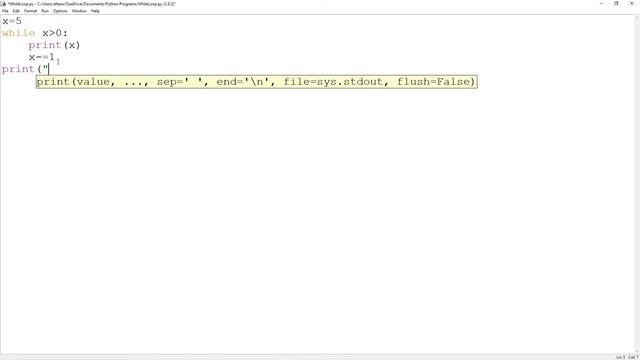Viewport: 640px width, 360px height.
Task: Open the Format menu
Action: point(30,11)
